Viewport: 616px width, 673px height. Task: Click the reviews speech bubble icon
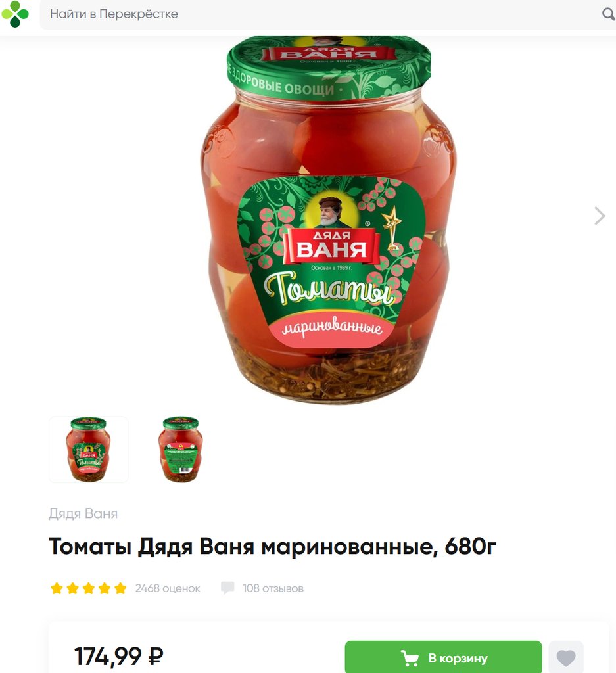click(227, 588)
